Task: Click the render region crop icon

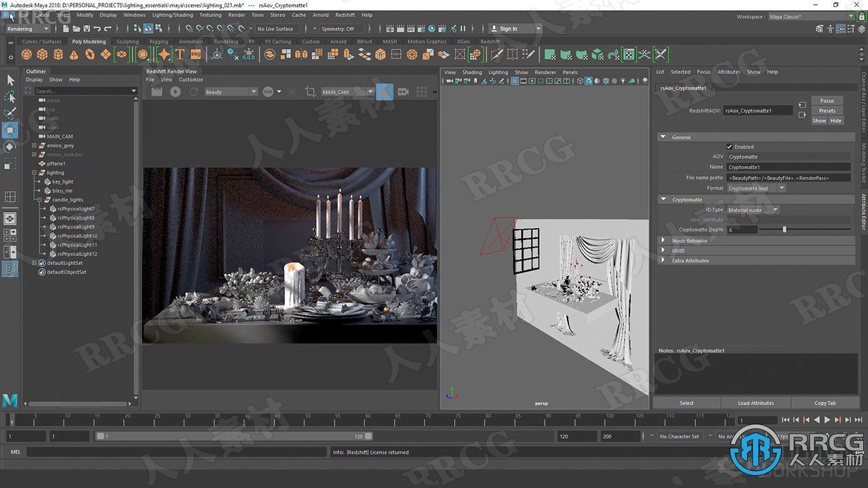Action: coord(311,91)
